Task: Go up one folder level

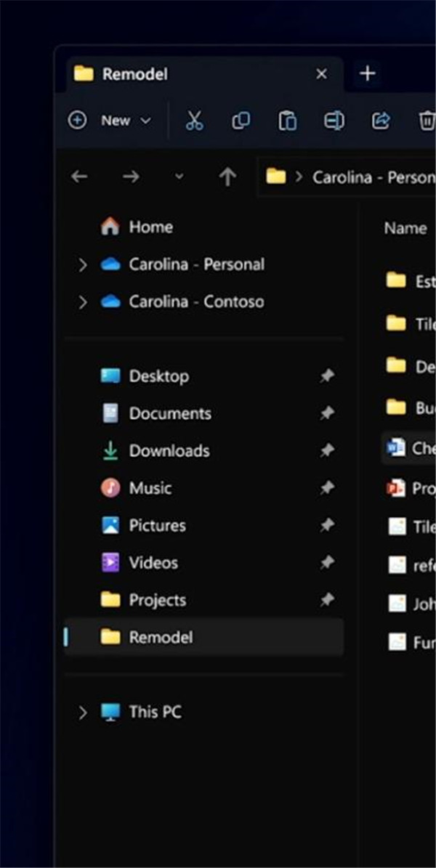Action: 227,177
